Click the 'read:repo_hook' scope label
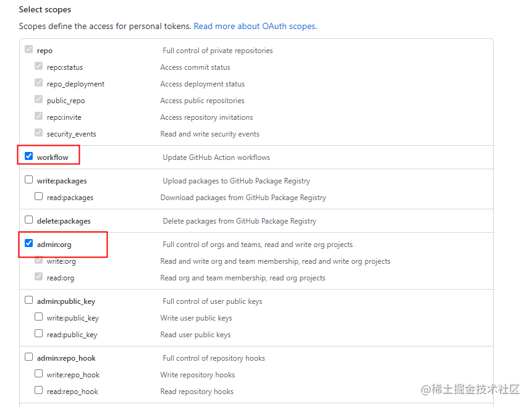This screenshot has width=532, height=407. click(x=72, y=392)
